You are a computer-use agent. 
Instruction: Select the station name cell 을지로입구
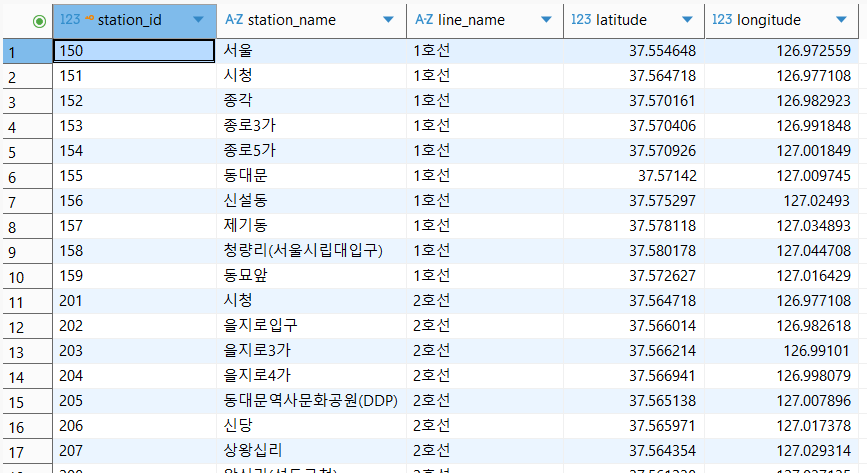(x=311, y=326)
